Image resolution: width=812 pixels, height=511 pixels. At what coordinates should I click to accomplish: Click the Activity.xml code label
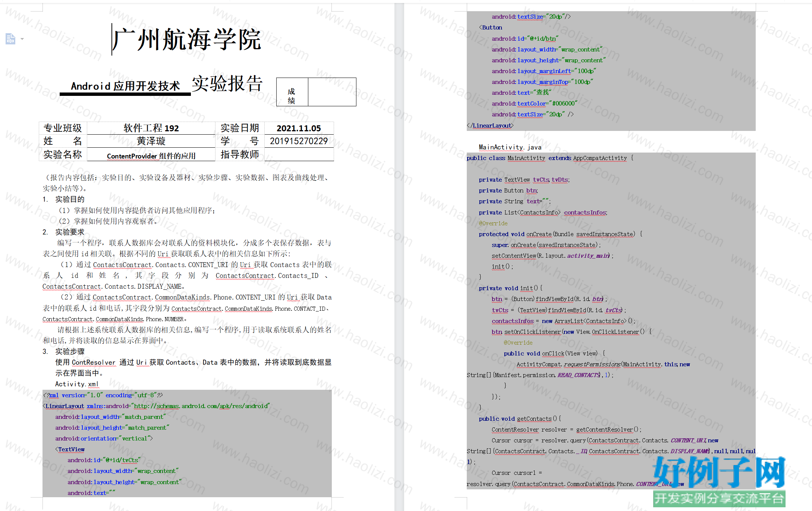coord(77,384)
